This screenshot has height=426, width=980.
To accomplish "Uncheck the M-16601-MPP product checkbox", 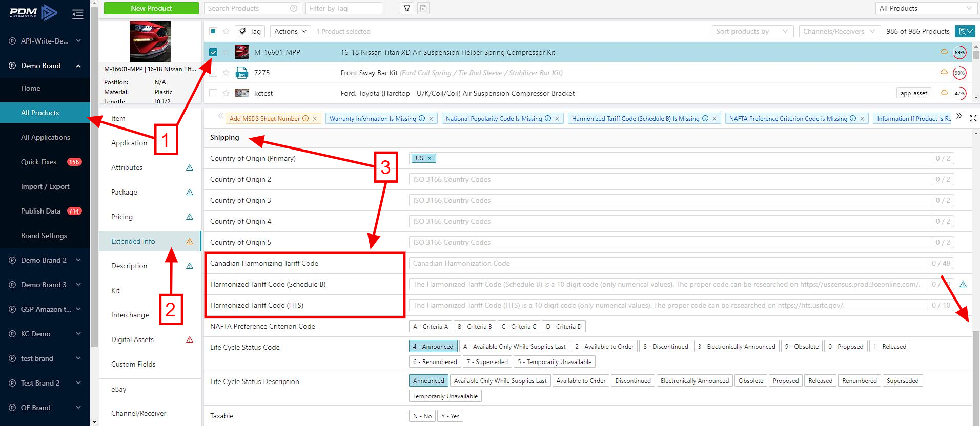I will pyautogui.click(x=213, y=52).
